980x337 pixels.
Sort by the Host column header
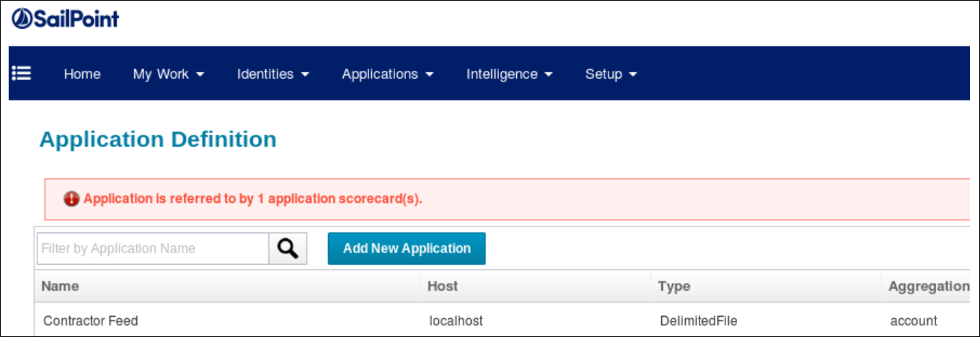[x=443, y=286]
